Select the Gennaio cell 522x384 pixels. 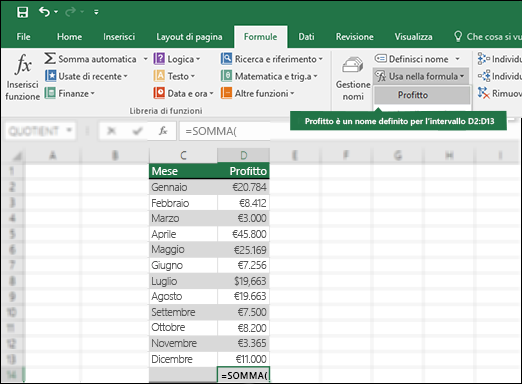(183, 187)
